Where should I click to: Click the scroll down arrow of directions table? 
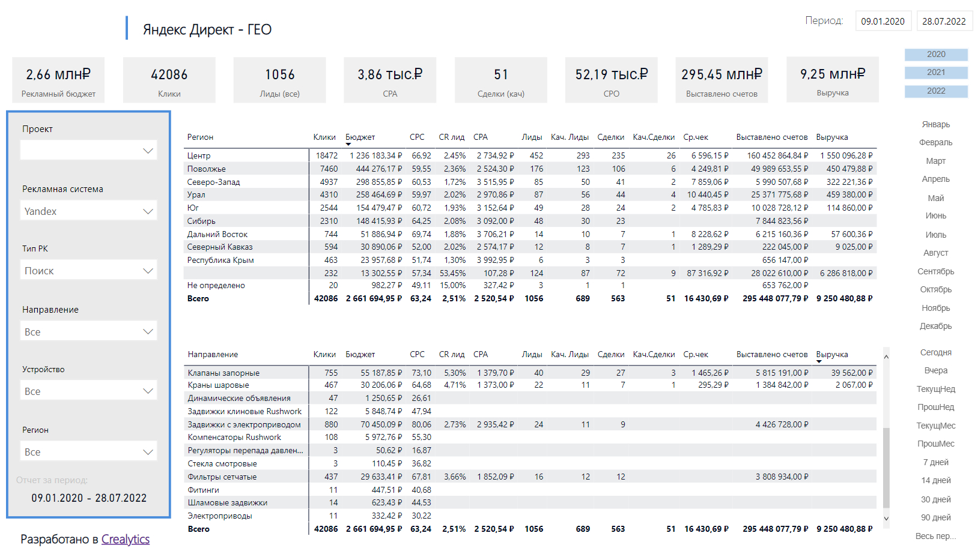click(x=886, y=518)
